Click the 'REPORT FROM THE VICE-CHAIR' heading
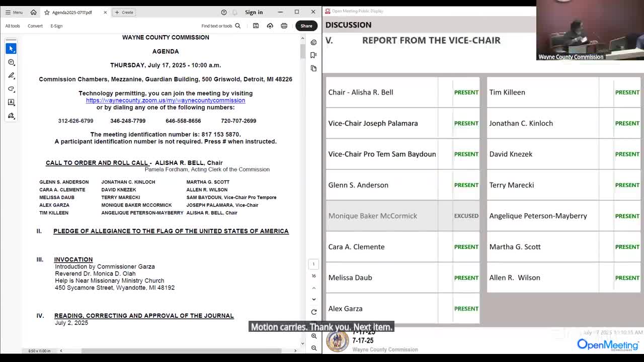 (431, 40)
